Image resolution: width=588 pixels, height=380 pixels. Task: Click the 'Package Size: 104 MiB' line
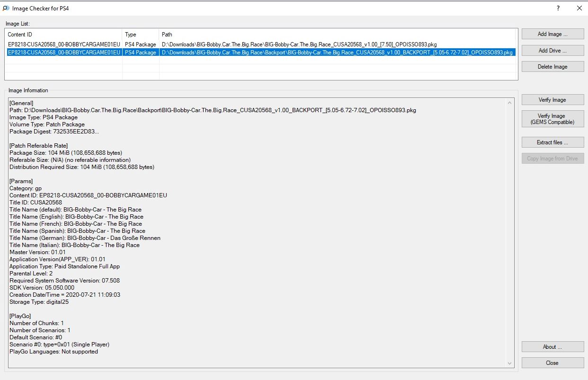tap(66, 153)
